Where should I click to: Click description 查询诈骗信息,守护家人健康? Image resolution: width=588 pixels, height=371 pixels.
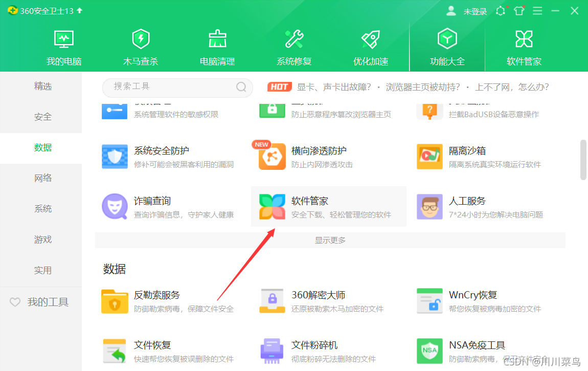(x=184, y=215)
